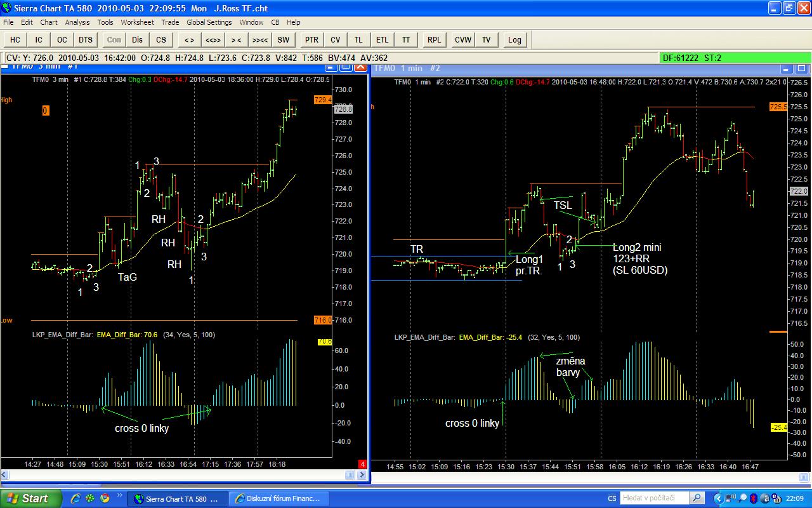Screen dimensions: 812x508
Task: Open the File menu
Action: click(8, 22)
